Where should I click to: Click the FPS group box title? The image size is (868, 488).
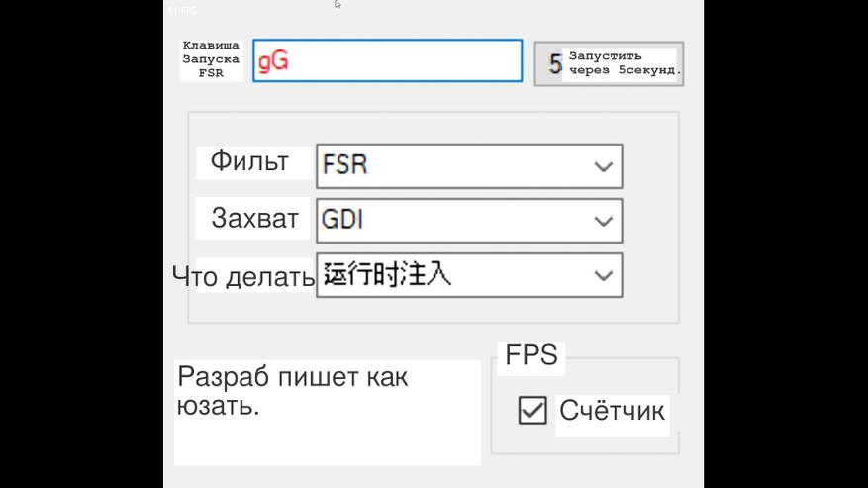pyautogui.click(x=531, y=356)
